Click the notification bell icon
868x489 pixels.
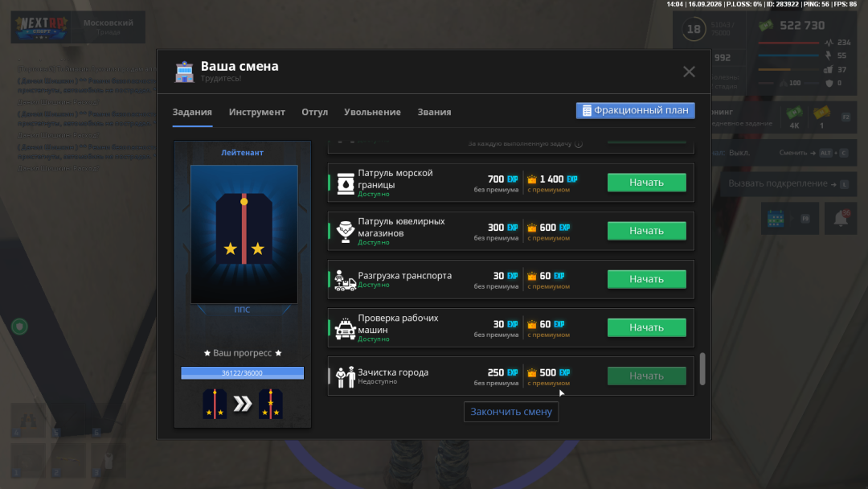841,218
